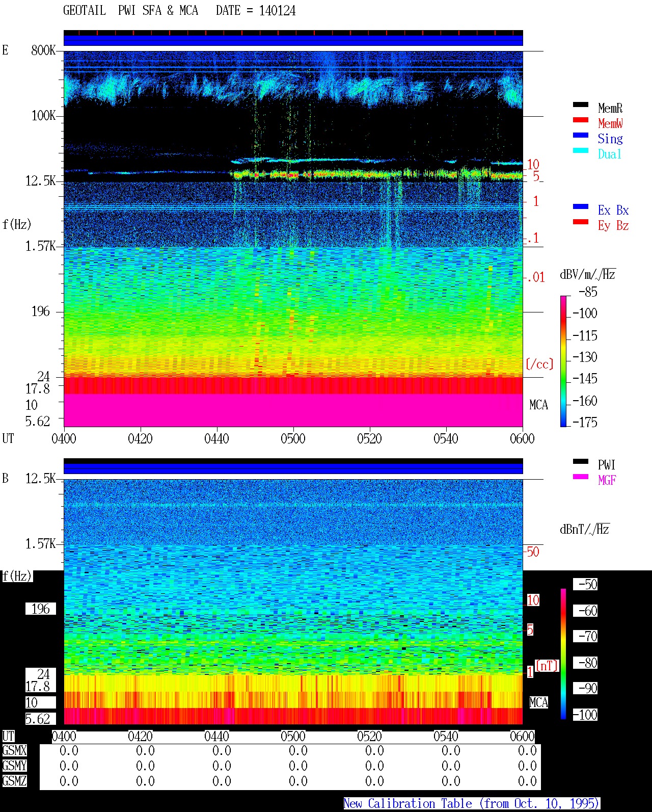652x812 pixels.
Task: Click the GSMX row label in the bottom table
Action: [14, 751]
